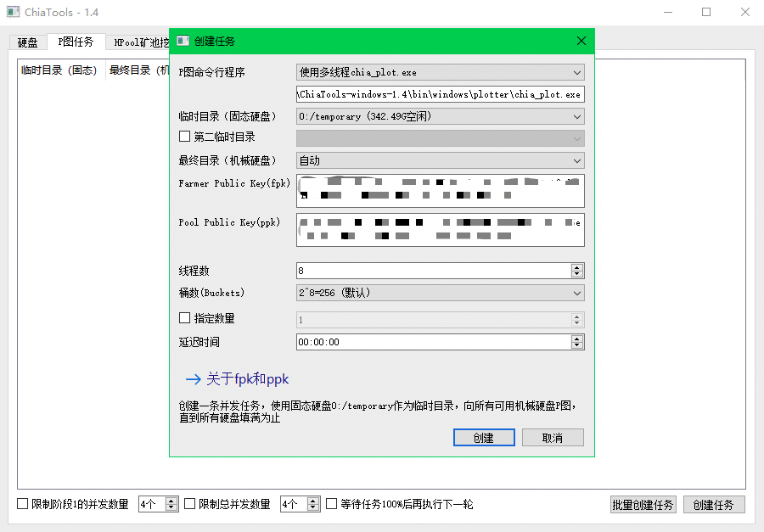This screenshot has width=764, height=532.
Task: Open the 临时目录 (固态硬盘) dropdown
Action: tap(440, 116)
